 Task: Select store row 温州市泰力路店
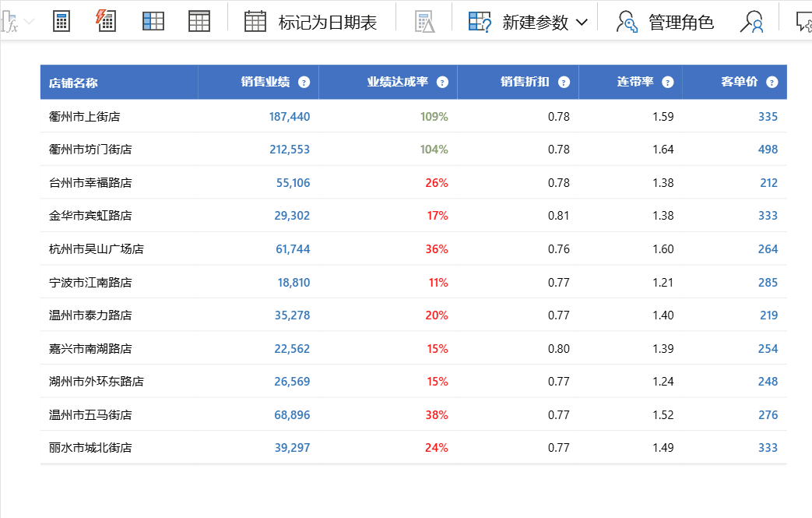coord(413,315)
